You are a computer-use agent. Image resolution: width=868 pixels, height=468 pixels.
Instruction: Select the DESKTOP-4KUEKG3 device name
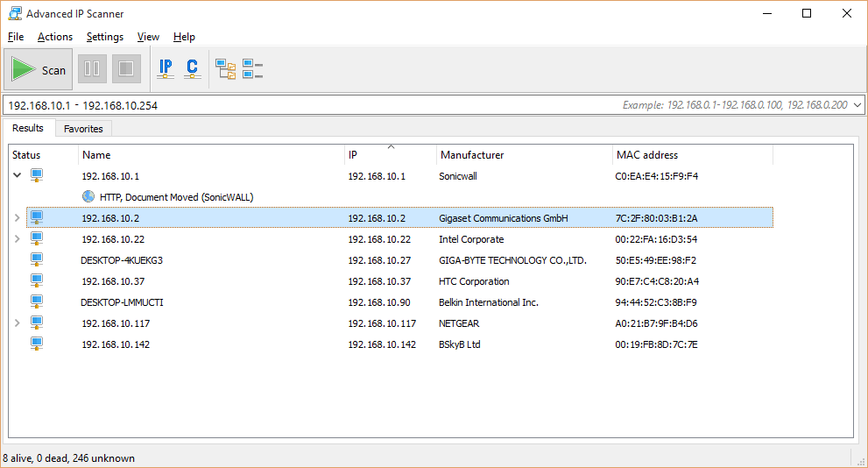point(122,260)
